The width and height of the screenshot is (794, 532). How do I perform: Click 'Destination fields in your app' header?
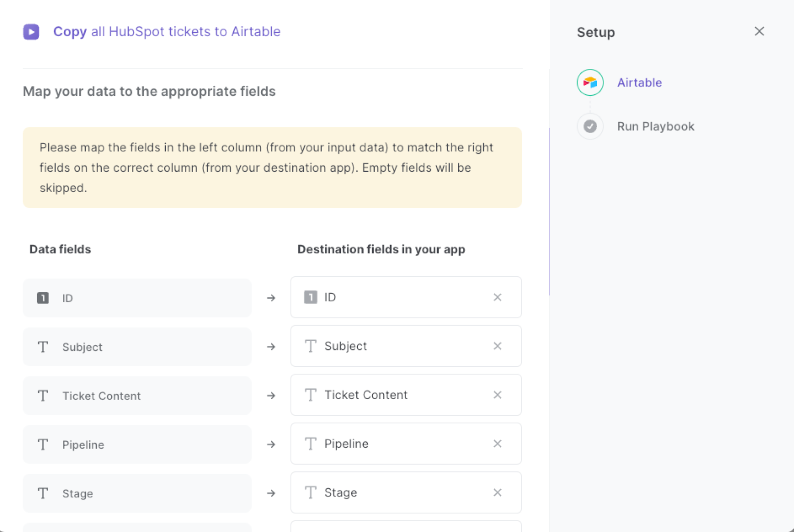(x=381, y=249)
